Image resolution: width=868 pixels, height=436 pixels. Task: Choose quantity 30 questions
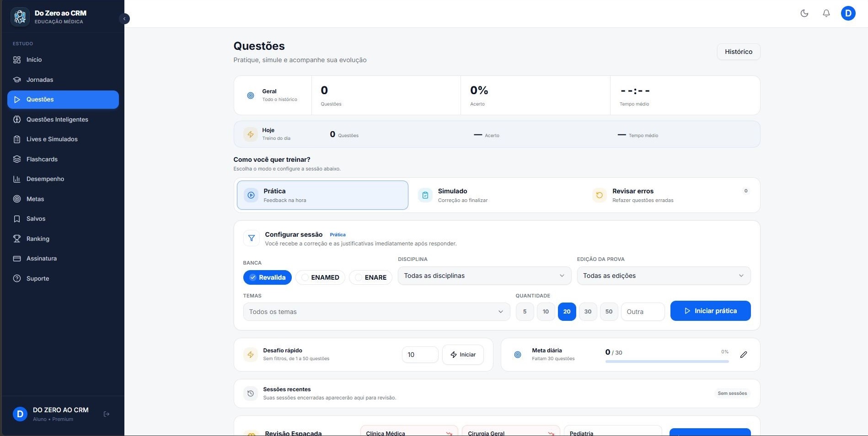click(x=588, y=312)
